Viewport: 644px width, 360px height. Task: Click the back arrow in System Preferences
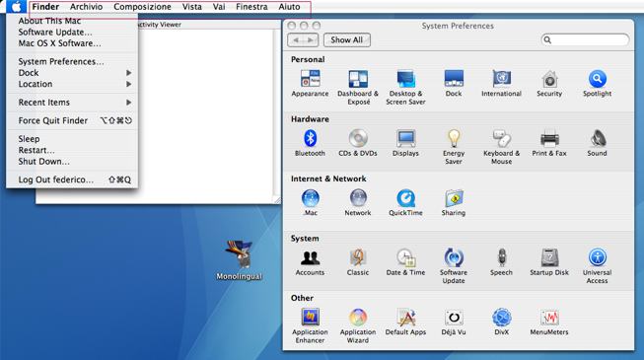pos(296,39)
